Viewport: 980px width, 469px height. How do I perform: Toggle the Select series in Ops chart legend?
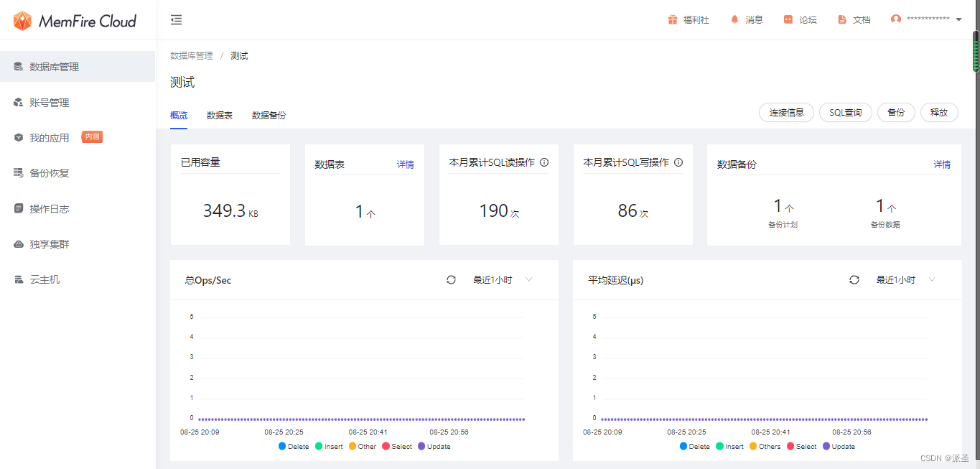(x=396, y=446)
